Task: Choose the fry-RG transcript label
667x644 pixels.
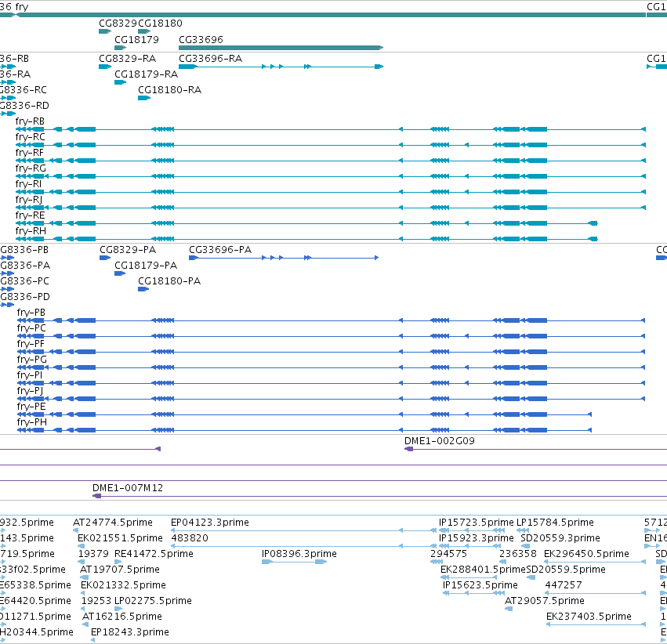Action: [x=31, y=168]
